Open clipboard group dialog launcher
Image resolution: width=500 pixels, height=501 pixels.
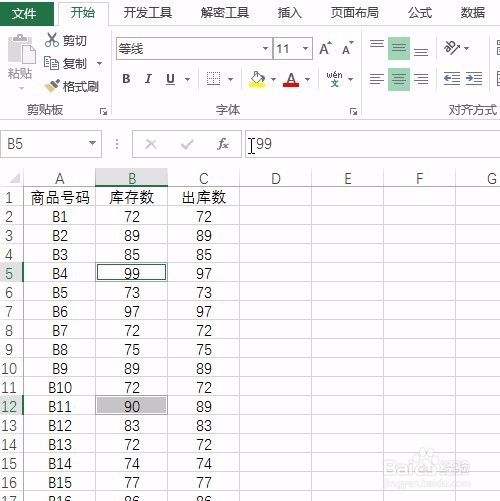coord(103,111)
